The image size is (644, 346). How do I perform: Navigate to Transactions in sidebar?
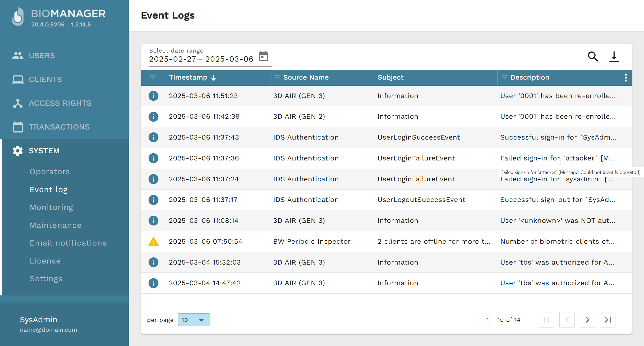[59, 127]
